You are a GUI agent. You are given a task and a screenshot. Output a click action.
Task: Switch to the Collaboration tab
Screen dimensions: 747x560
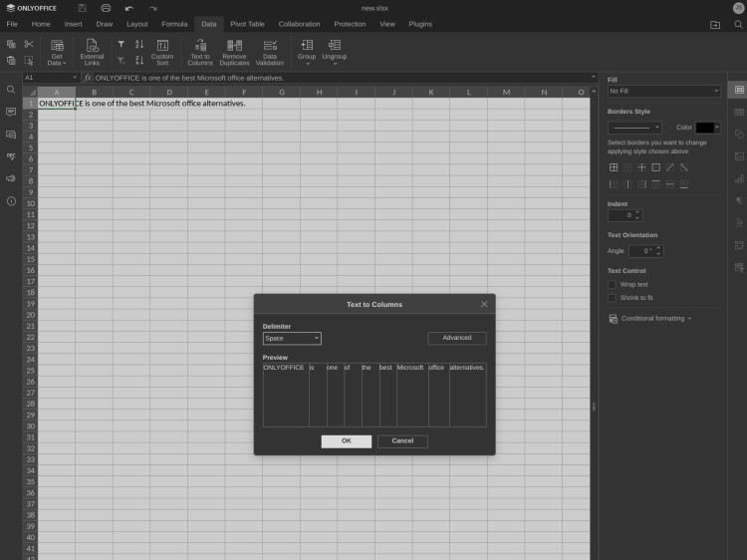(x=299, y=24)
